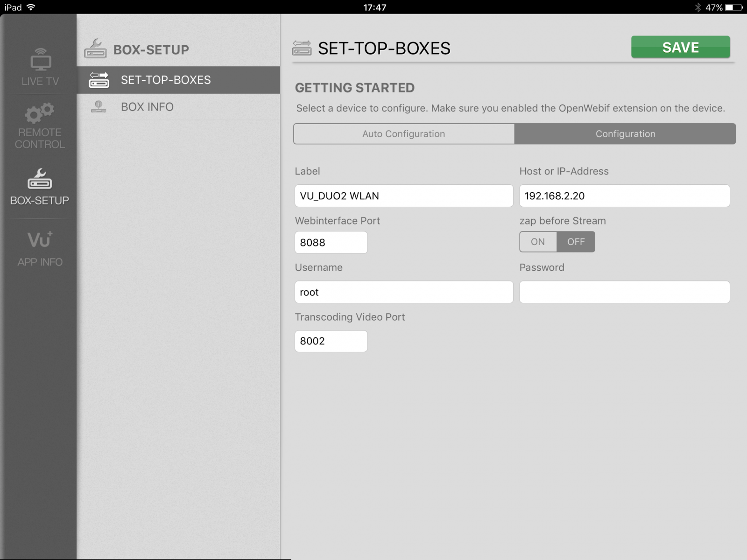Switch to Auto Configuration tab
Screen dimensions: 747x560
pos(404,134)
